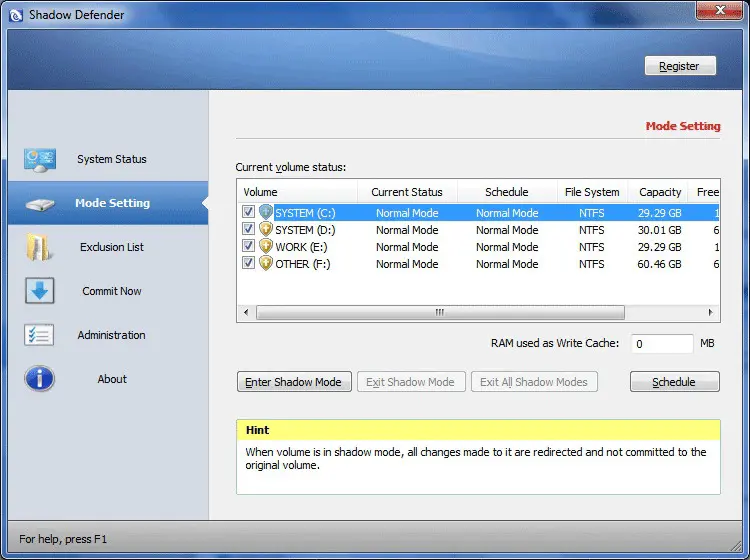
Task: Click the Volume column header
Action: tap(297, 192)
